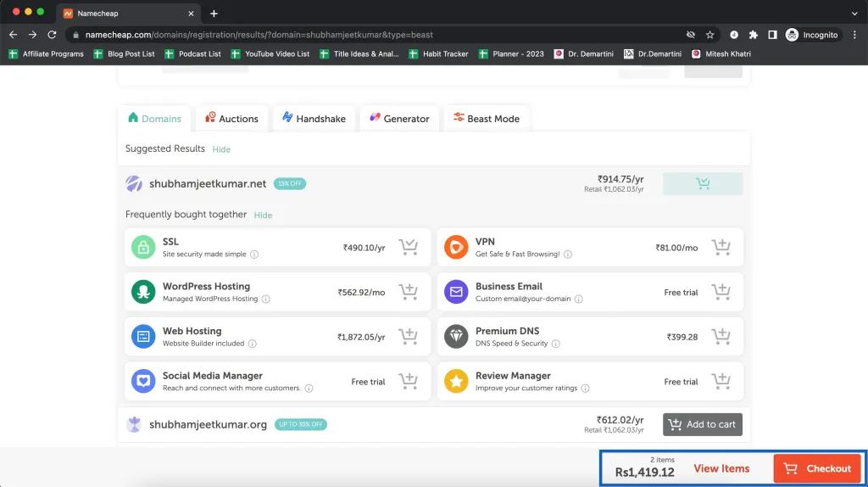Image resolution: width=868 pixels, height=487 pixels.
Task: Reload the Namecheap page
Action: coord(52,35)
